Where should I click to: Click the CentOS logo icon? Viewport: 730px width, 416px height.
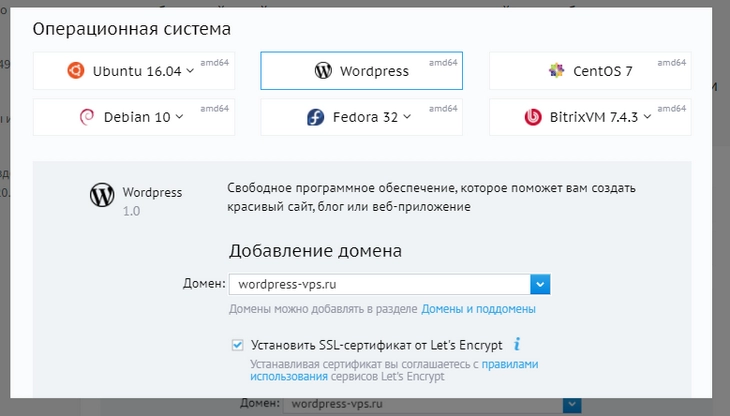(556, 71)
